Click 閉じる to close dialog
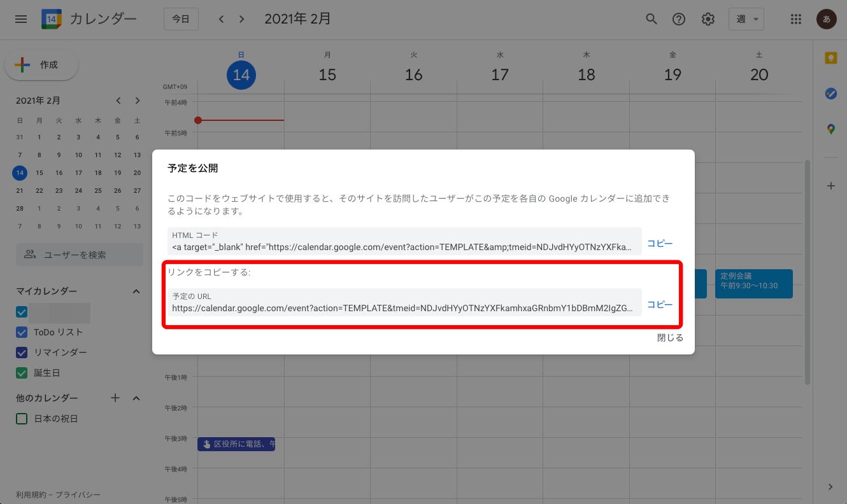The height and width of the screenshot is (504, 847). point(670,338)
